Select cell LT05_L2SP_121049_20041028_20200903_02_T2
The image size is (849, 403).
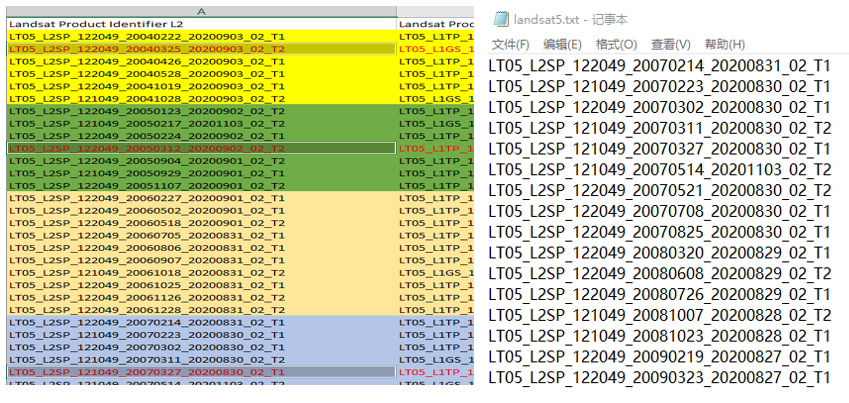201,99
